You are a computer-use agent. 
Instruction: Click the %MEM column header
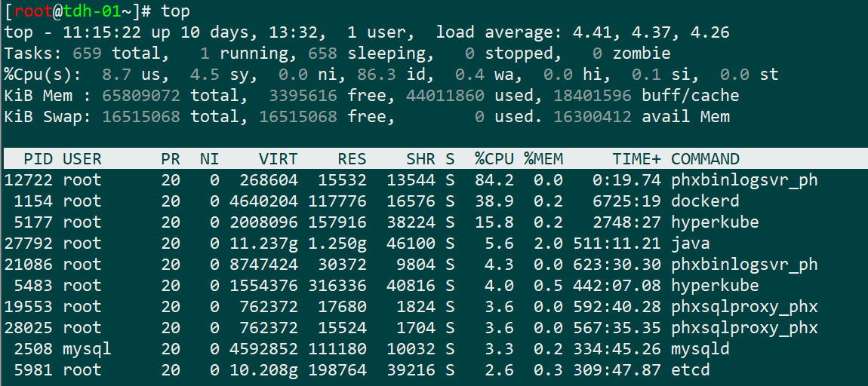coord(543,159)
